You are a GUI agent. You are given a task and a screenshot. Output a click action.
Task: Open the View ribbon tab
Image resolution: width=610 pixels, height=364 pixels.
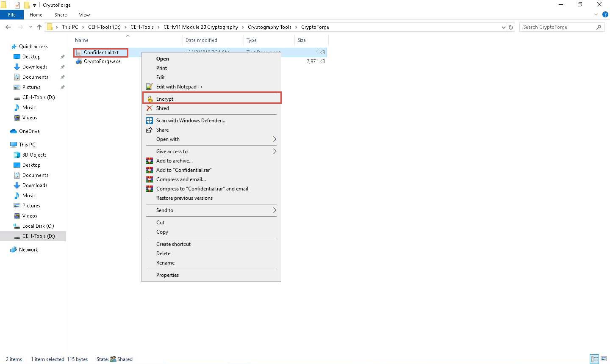click(x=84, y=15)
